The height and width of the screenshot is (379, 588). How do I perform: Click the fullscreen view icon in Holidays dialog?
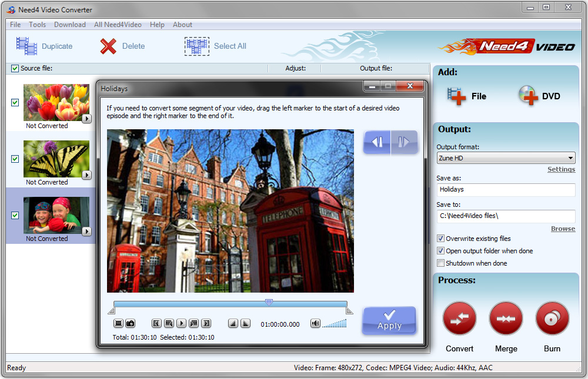(x=118, y=323)
